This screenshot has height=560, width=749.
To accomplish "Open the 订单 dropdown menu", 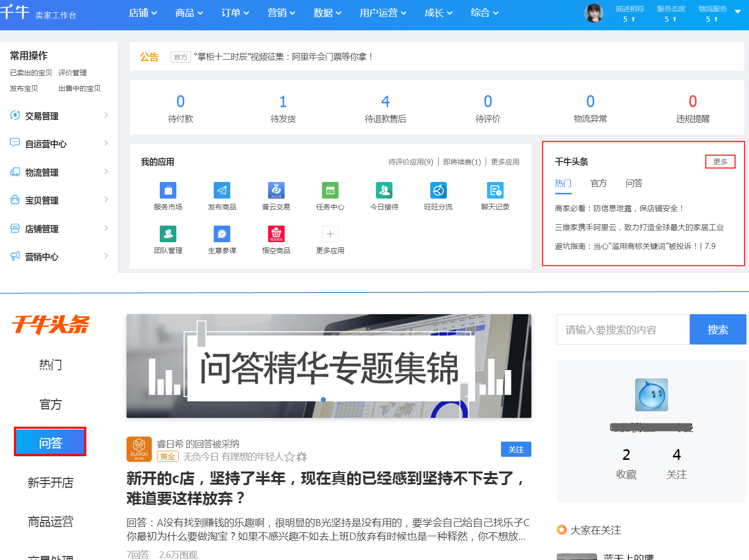I will (x=235, y=13).
